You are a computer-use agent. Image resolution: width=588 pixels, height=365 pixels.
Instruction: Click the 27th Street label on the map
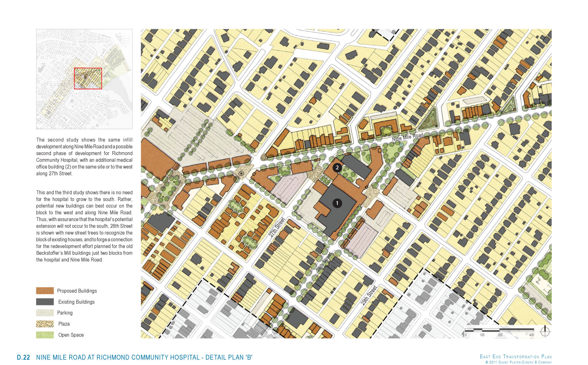click(x=277, y=227)
